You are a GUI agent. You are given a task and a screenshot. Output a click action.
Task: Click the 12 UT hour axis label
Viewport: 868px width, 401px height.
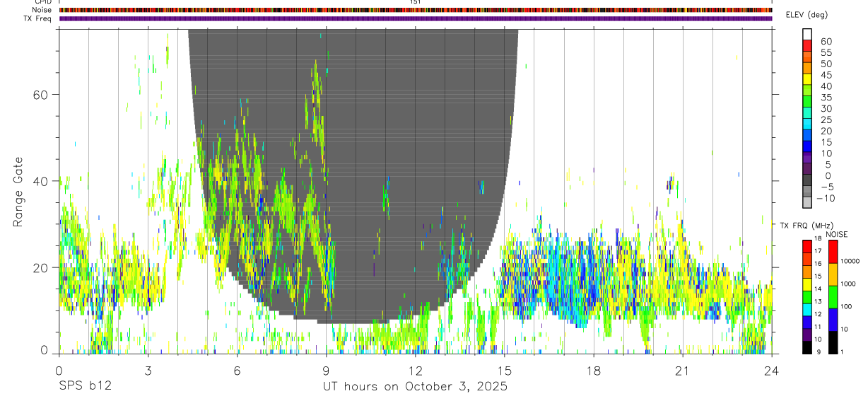click(416, 371)
